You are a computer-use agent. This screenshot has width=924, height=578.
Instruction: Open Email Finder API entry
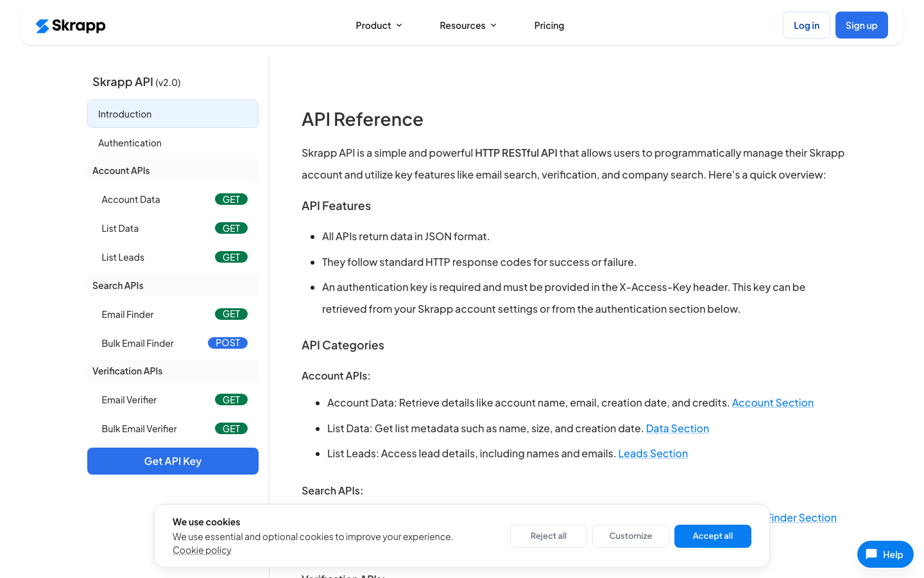click(x=173, y=314)
